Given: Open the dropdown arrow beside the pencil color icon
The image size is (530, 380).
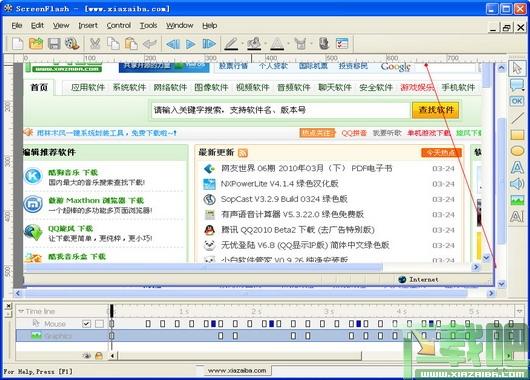Looking at the screenshot, I should (242, 44).
